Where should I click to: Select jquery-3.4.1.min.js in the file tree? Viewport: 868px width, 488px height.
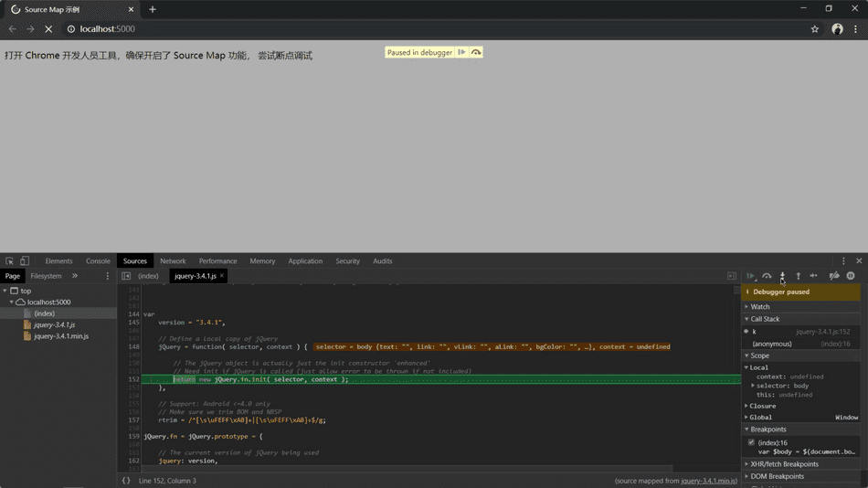pyautogui.click(x=60, y=336)
